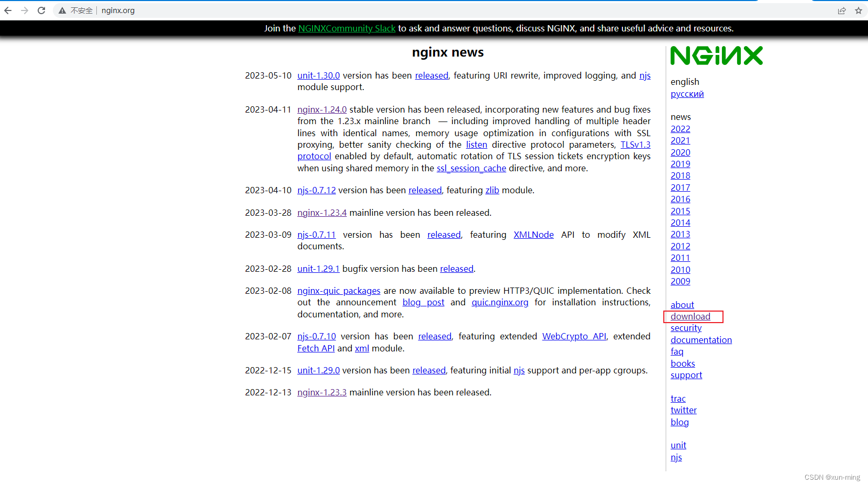Open the quic.nginx.org link
The width and height of the screenshot is (868, 486).
500,302
